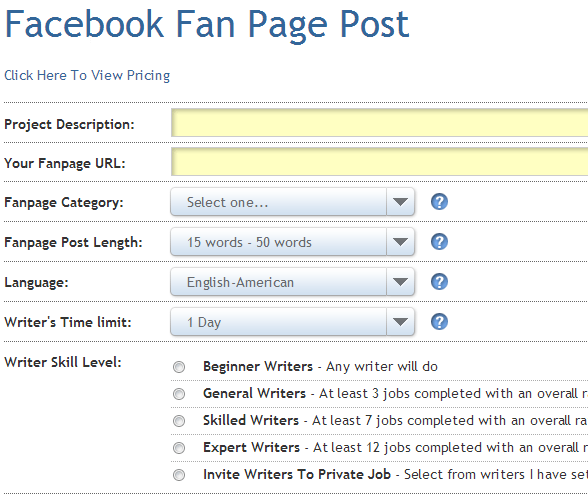Click the Writer's Time limit dropdown arrow
Screen dimensions: 588x499
(x=400, y=322)
